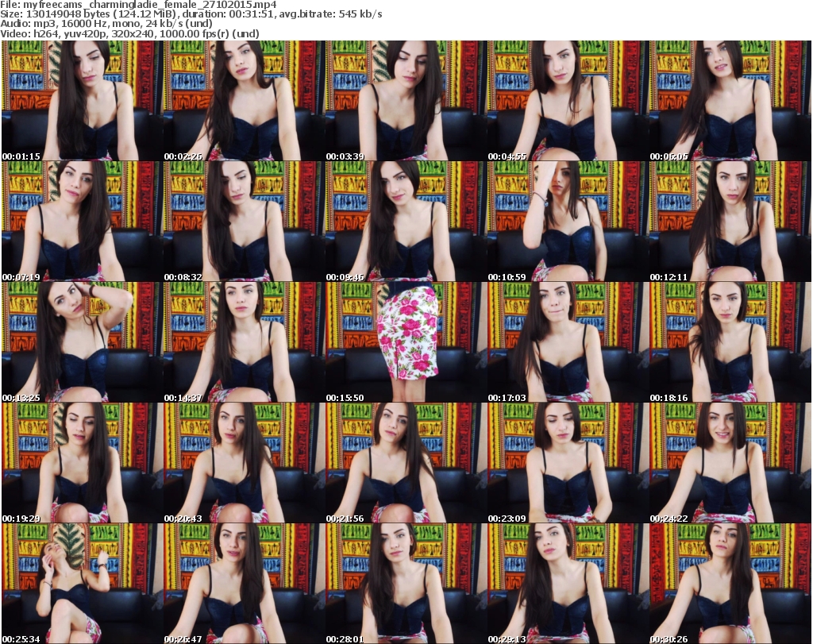Select the thumbnail timestamped 00:24:22
This screenshot has height=644, width=813.
point(730,463)
